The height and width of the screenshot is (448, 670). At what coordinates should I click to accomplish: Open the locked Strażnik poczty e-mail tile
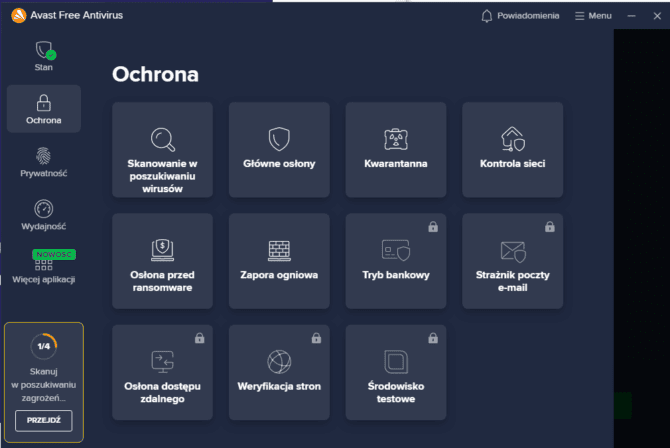512,261
